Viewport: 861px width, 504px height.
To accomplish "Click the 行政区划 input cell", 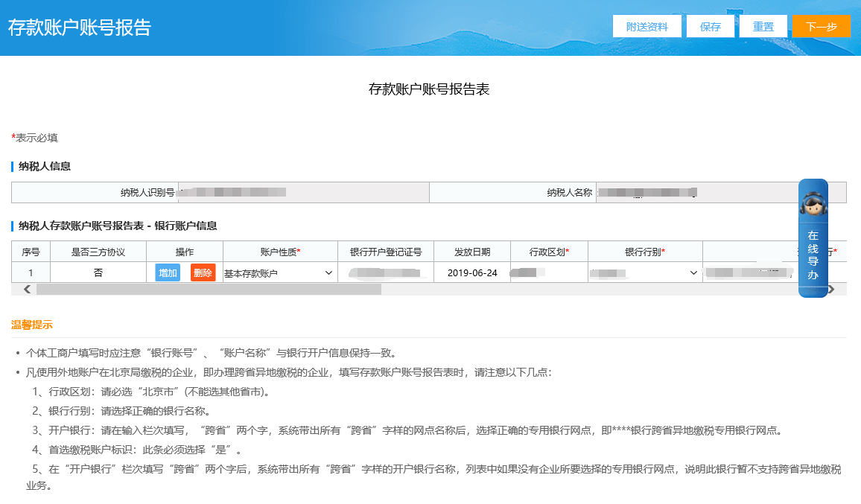I will click(x=549, y=273).
